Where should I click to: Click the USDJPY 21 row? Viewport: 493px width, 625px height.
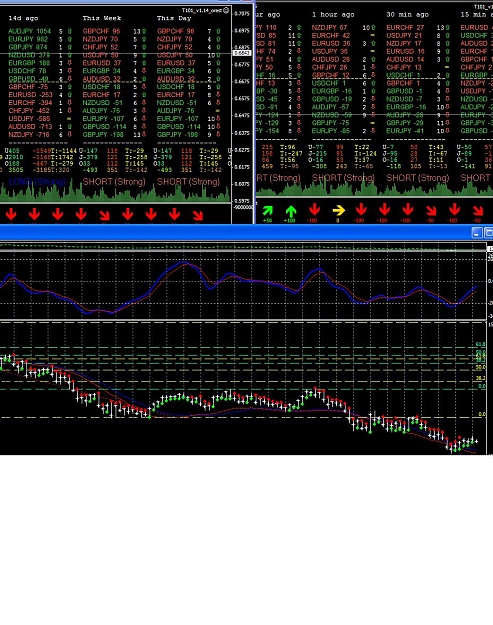tap(418, 35)
